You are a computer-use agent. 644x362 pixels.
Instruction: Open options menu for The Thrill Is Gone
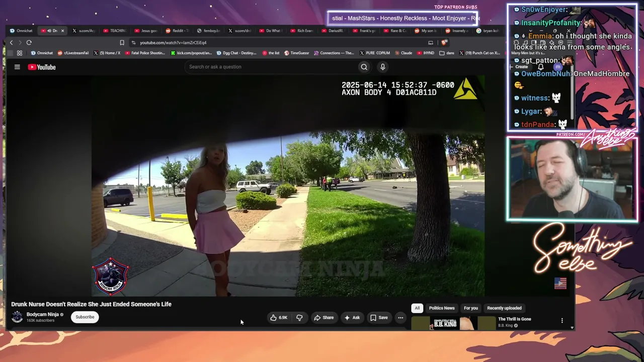point(562,320)
